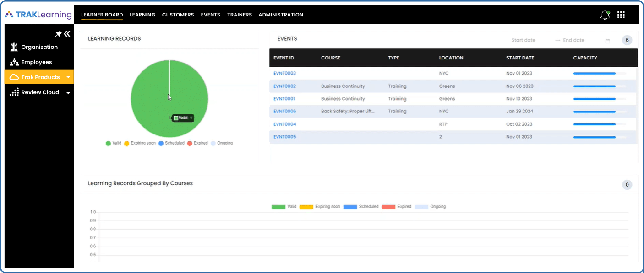Screen dimensions: 644x273
Task: Open event link EVNT0006
Action: click(284, 112)
